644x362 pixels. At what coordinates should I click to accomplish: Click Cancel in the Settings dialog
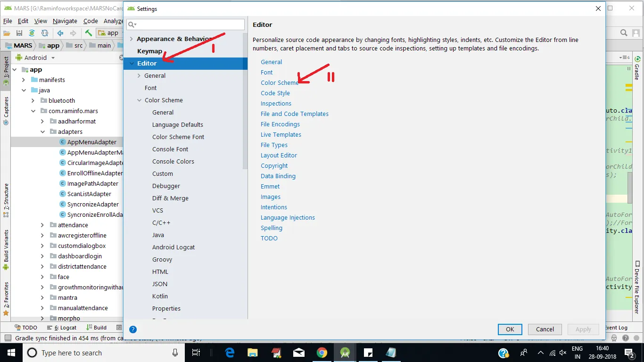click(545, 329)
